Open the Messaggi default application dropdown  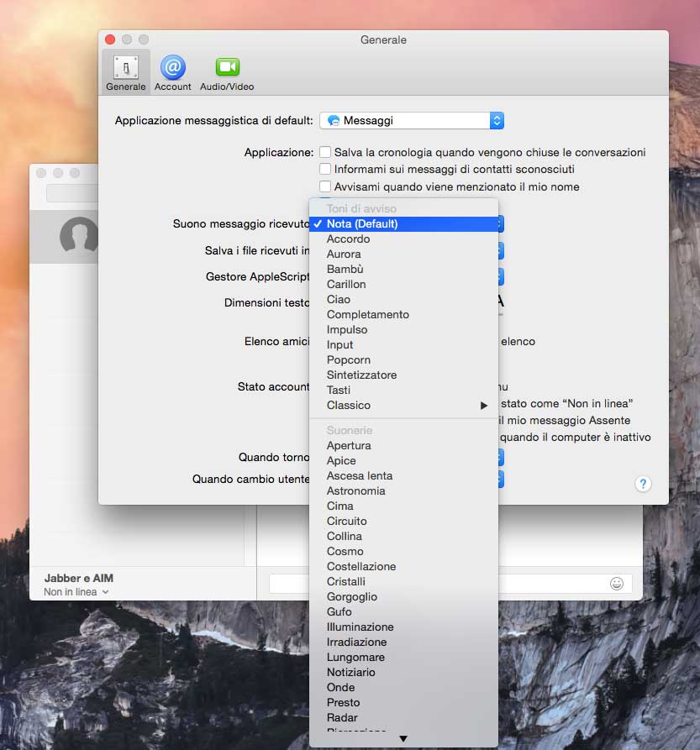[x=412, y=121]
